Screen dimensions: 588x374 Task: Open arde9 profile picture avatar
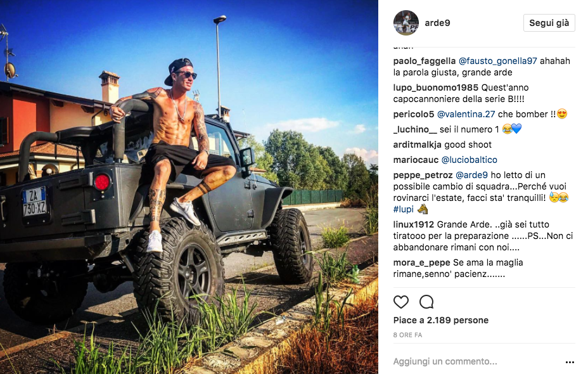pyautogui.click(x=406, y=23)
